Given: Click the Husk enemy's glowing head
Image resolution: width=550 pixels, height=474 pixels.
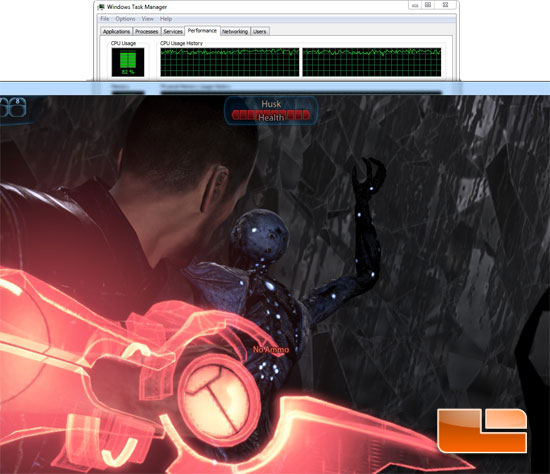Looking at the screenshot, I should pos(260,234).
